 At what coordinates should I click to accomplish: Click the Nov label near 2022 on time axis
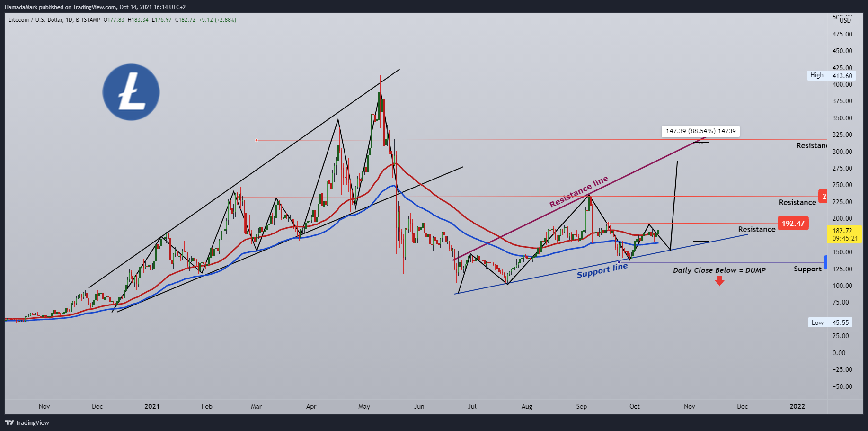pos(690,406)
